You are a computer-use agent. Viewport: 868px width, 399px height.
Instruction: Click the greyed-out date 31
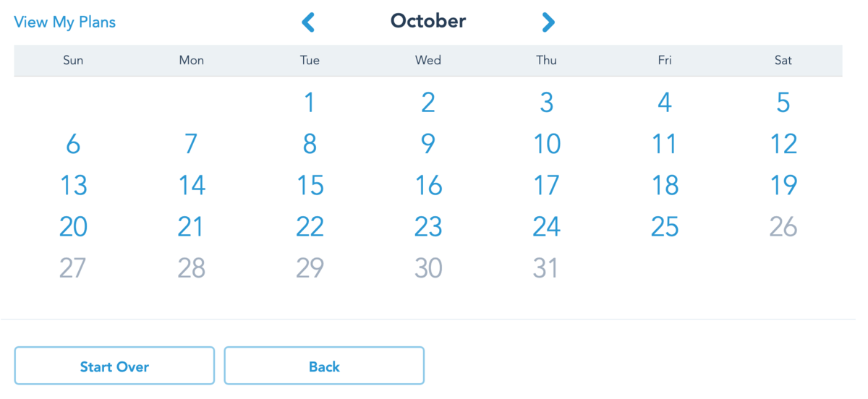click(x=546, y=268)
